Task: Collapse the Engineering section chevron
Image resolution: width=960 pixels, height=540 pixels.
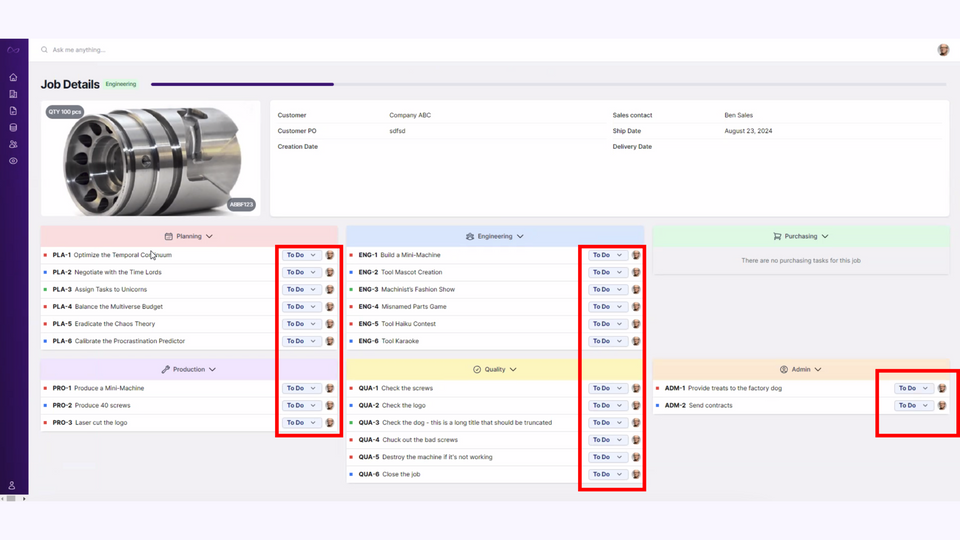Action: 520,236
